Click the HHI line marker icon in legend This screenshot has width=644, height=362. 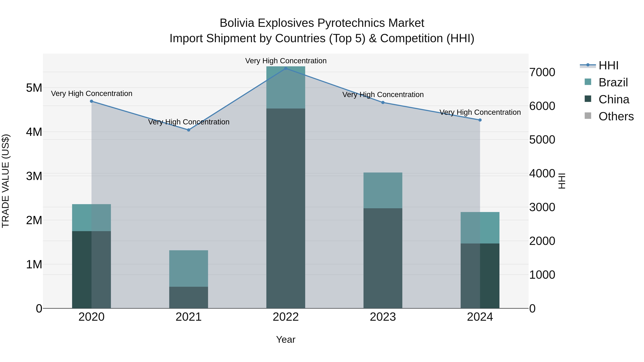(x=588, y=65)
